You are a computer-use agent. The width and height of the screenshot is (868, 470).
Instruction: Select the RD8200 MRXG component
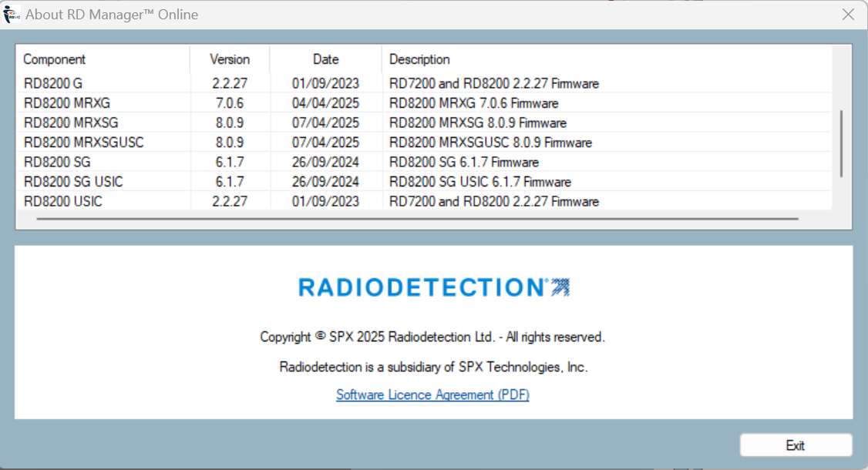[x=67, y=103]
